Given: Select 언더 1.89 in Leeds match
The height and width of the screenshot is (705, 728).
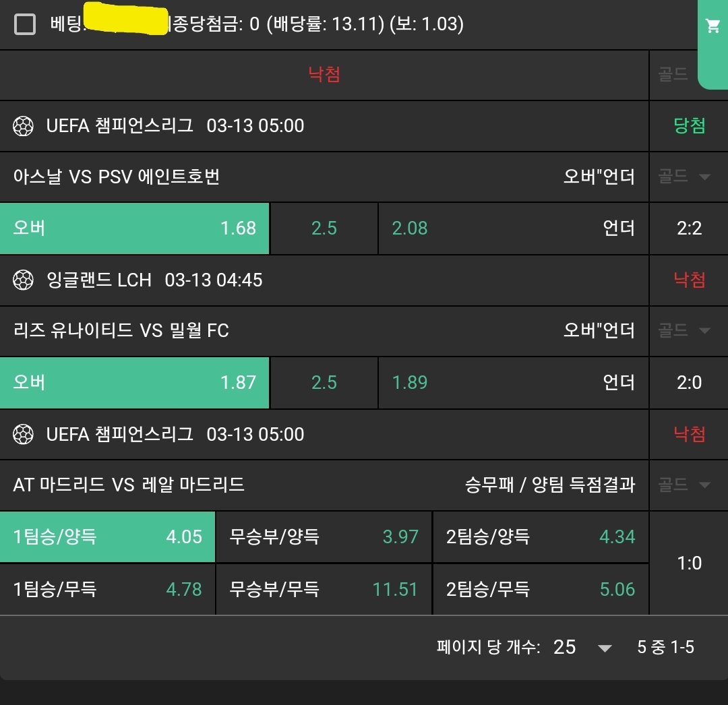Looking at the screenshot, I should (x=512, y=382).
